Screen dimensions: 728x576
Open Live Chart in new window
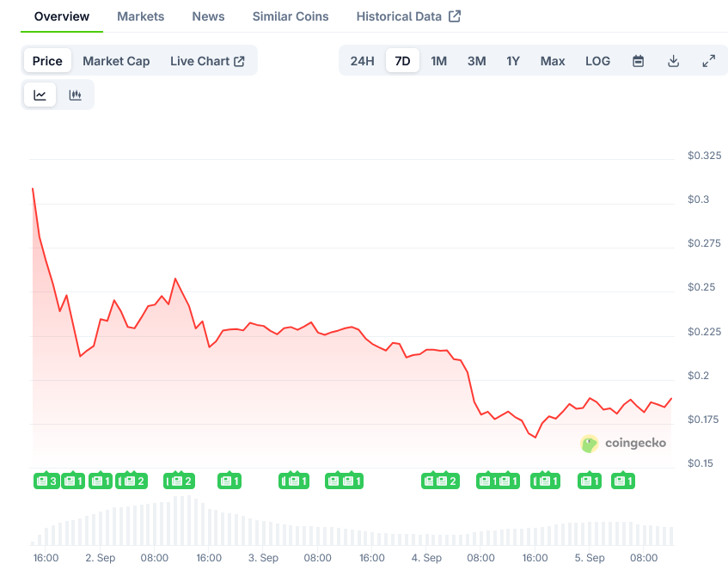click(x=207, y=61)
